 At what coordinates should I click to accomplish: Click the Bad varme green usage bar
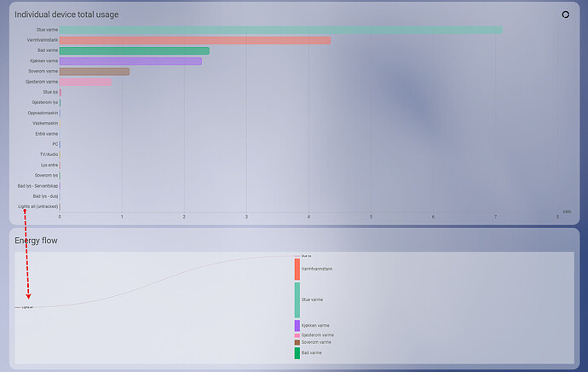click(x=135, y=50)
